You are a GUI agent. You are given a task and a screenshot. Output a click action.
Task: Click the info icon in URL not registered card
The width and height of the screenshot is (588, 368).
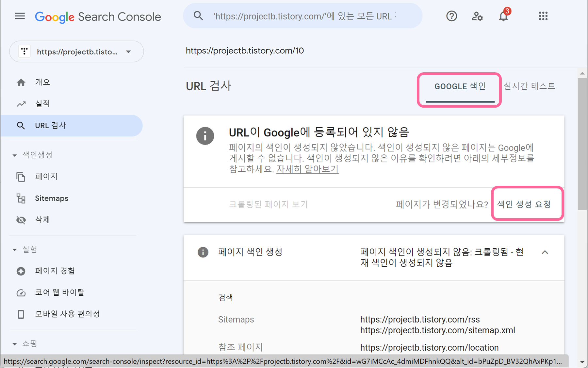click(205, 135)
